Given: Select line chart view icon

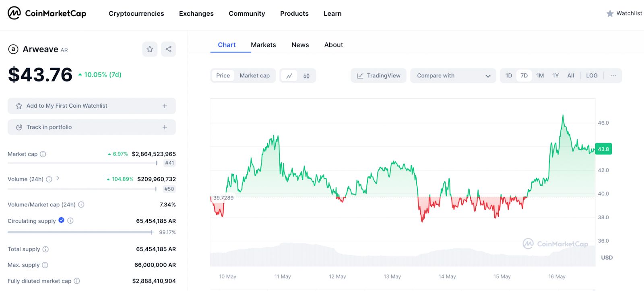Looking at the screenshot, I should [x=289, y=76].
